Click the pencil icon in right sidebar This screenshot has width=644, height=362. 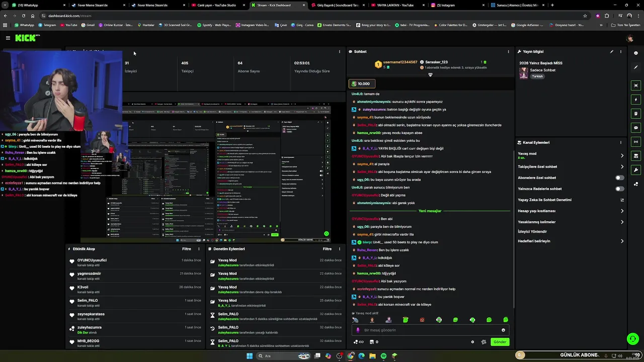636,67
